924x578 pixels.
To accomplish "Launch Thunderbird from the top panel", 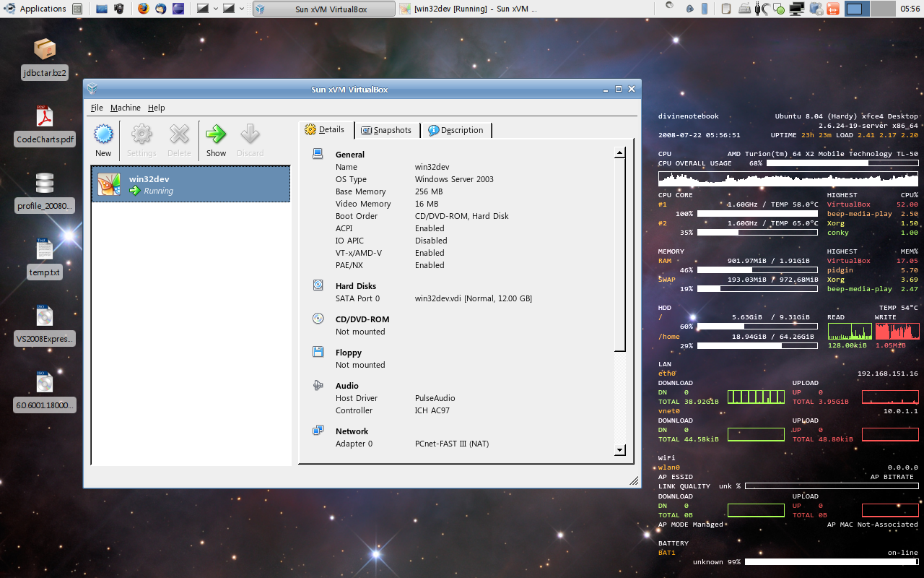I will [160, 9].
